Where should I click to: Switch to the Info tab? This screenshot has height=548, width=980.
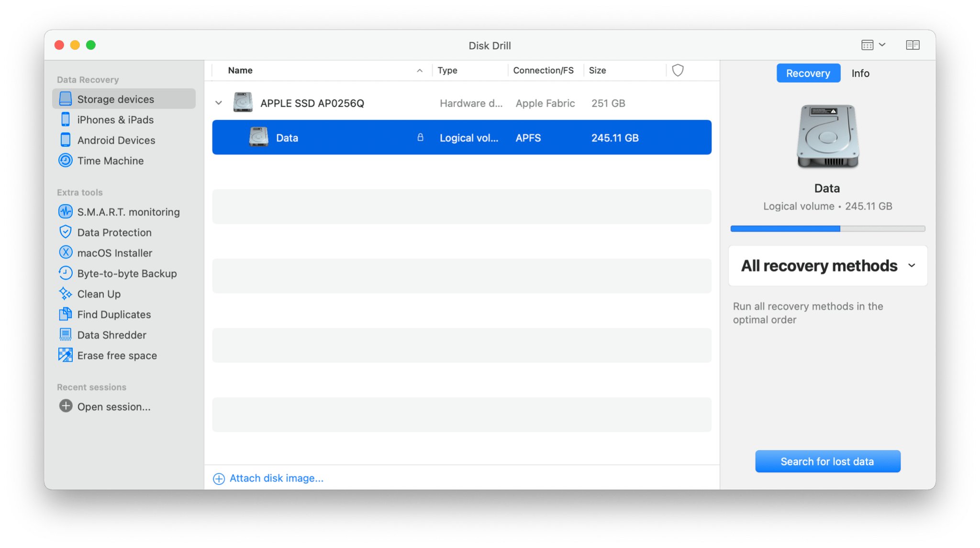point(861,73)
